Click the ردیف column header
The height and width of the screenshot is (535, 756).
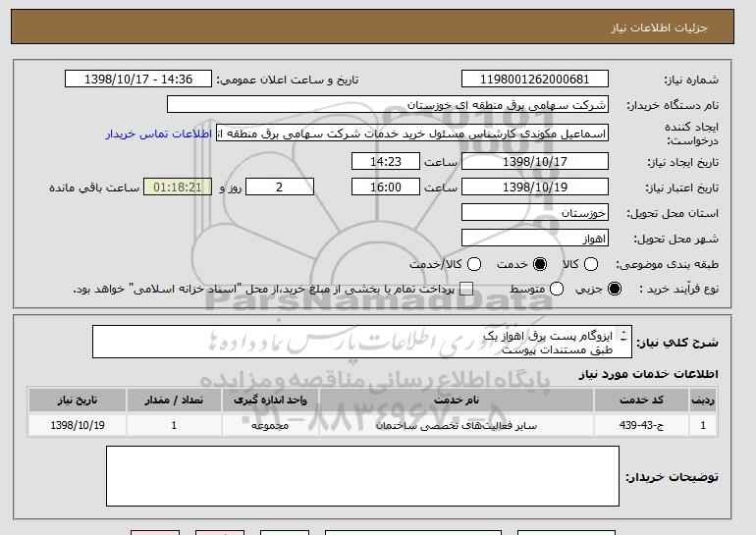pyautogui.click(x=703, y=401)
